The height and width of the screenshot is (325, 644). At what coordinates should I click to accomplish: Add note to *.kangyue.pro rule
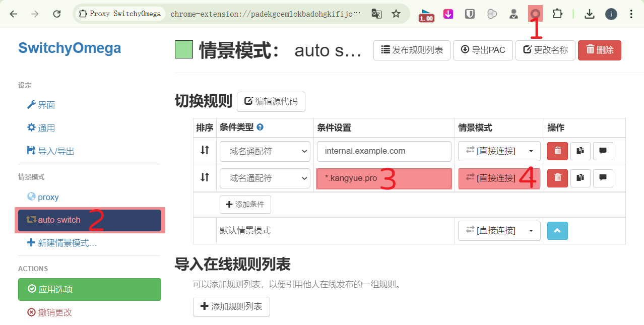[603, 178]
